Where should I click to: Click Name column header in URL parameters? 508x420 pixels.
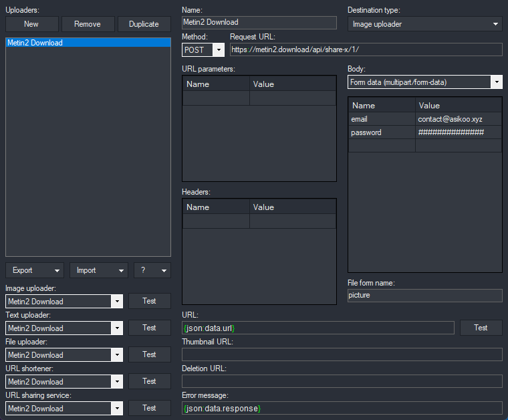tap(216, 84)
